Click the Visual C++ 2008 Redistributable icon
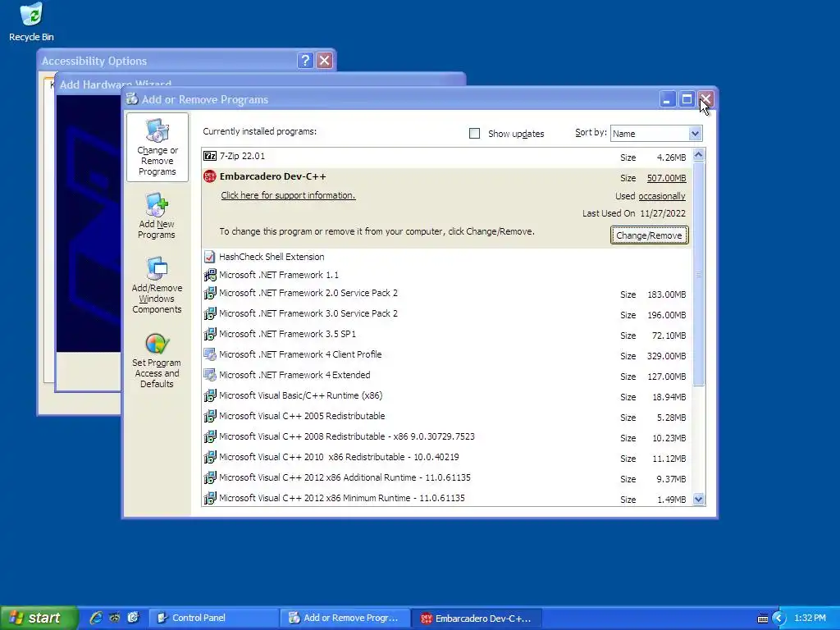 (x=210, y=436)
